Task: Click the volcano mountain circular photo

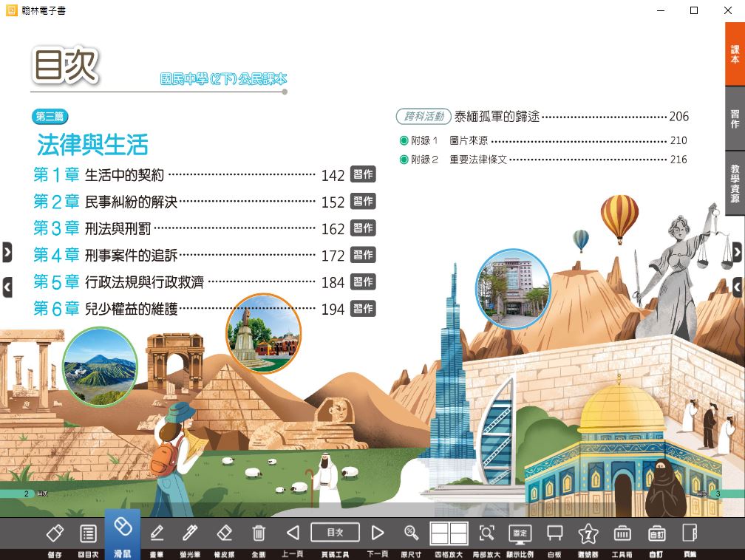Action: (x=101, y=366)
